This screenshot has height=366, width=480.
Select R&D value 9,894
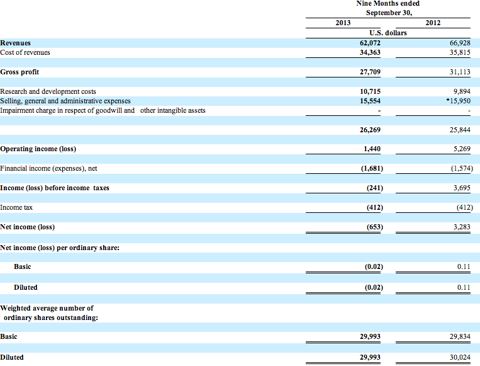click(462, 91)
